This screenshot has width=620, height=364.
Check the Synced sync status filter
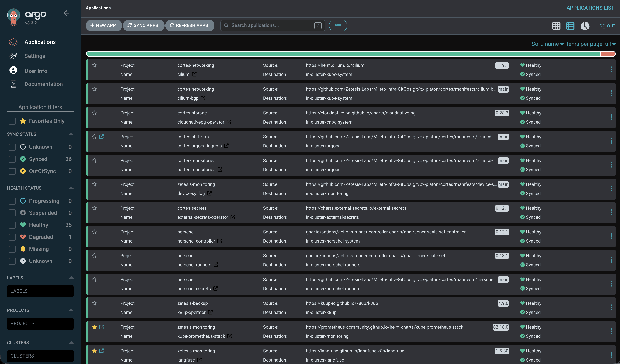pyautogui.click(x=12, y=159)
